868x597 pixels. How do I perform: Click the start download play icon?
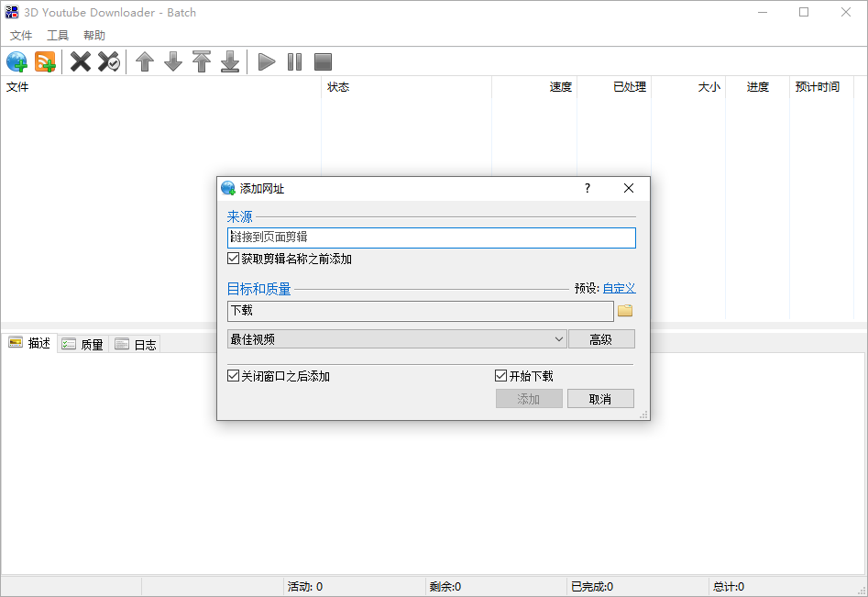click(267, 61)
